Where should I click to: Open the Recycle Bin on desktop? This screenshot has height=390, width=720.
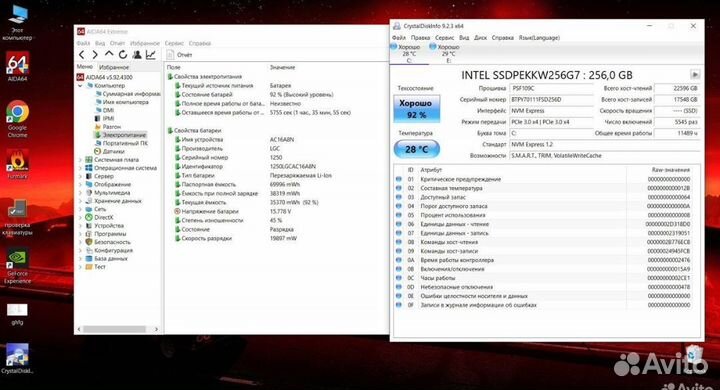click(x=694, y=355)
